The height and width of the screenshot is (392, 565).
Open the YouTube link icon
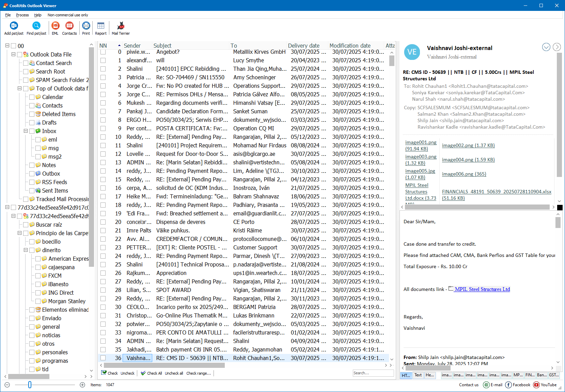(x=536, y=385)
